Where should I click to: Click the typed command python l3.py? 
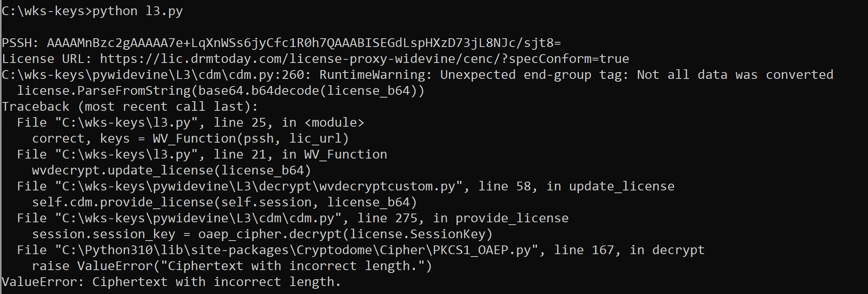(137, 11)
